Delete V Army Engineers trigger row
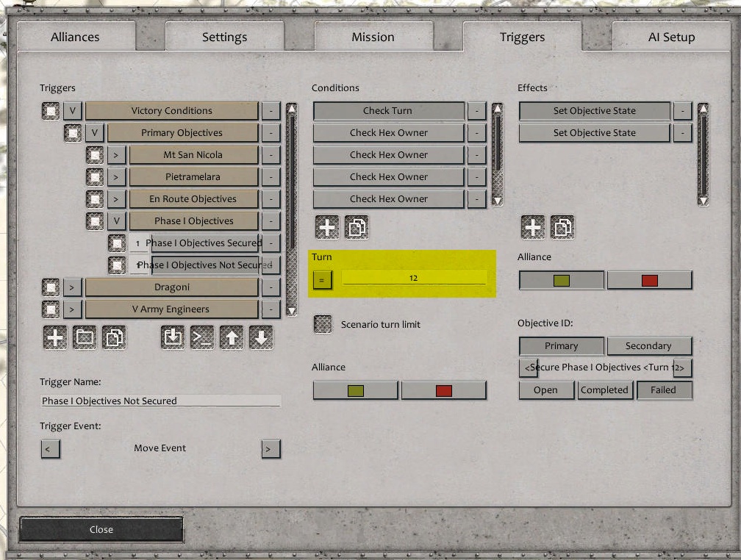The width and height of the screenshot is (741, 560). [x=271, y=309]
